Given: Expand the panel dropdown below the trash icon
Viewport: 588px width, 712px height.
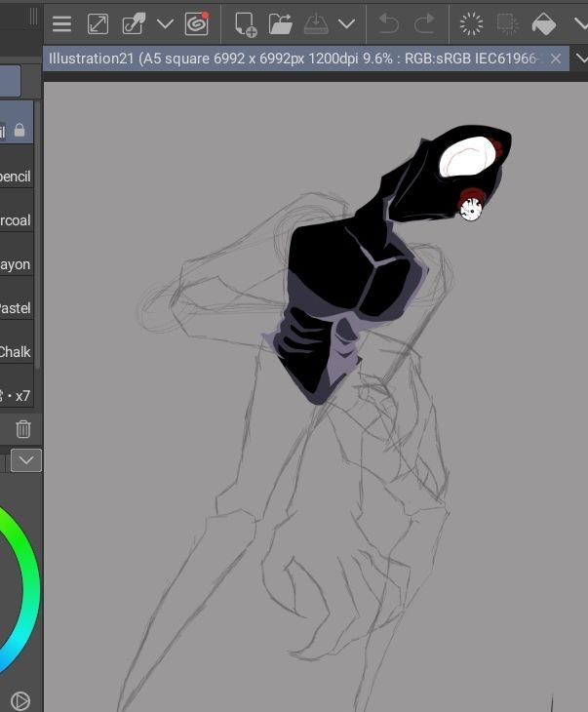Looking at the screenshot, I should [x=26, y=460].
